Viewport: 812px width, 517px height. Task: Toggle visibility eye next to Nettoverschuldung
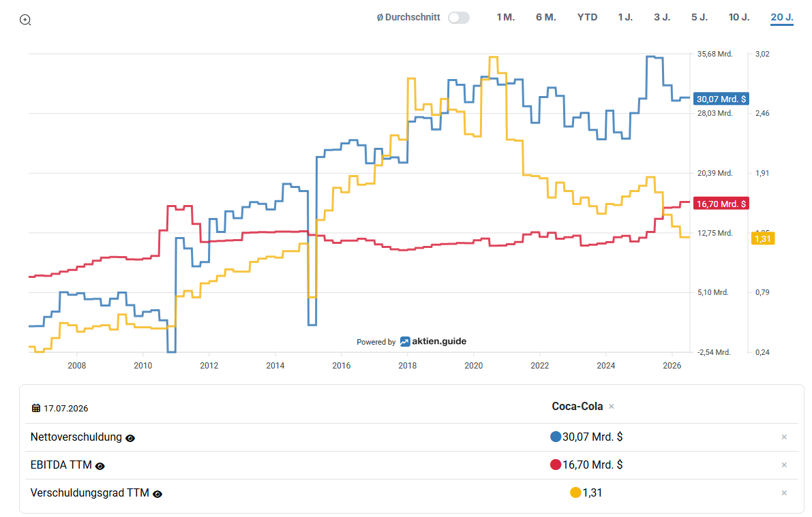point(130,439)
